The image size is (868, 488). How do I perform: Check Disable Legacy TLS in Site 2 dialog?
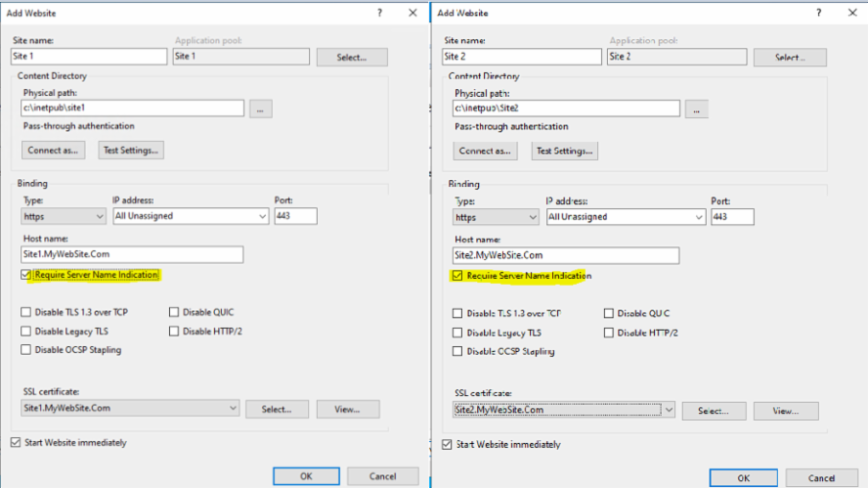457,333
